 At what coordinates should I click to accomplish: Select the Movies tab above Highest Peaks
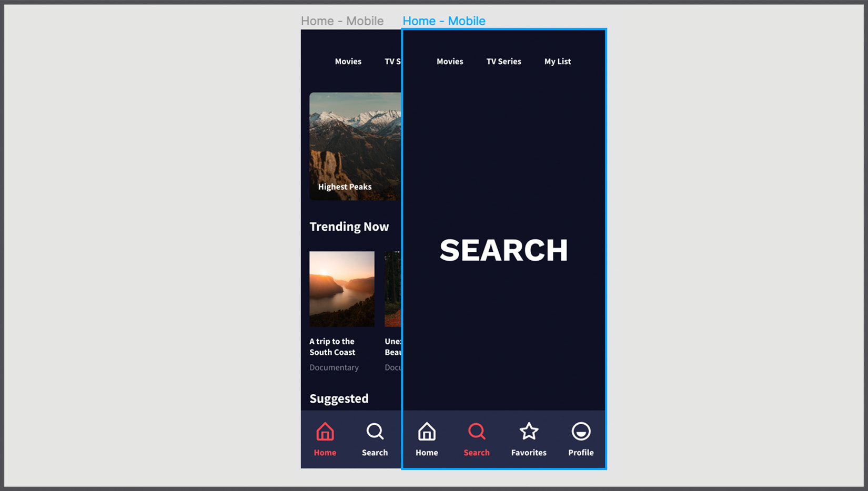point(348,62)
